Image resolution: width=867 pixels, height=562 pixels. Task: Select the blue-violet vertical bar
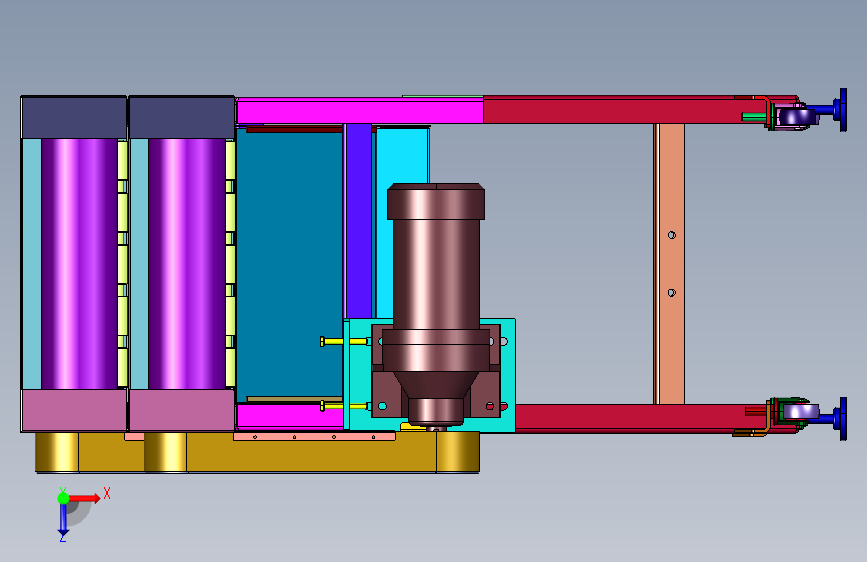click(359, 221)
